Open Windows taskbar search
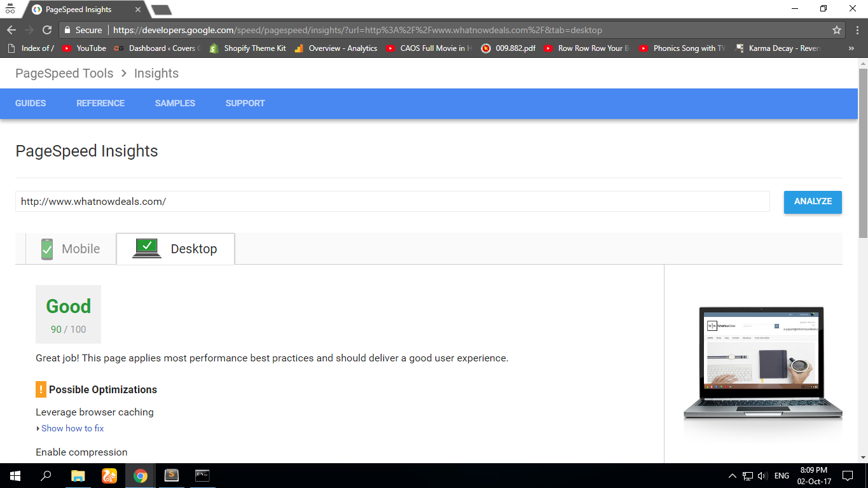The width and height of the screenshot is (868, 488). click(x=46, y=476)
